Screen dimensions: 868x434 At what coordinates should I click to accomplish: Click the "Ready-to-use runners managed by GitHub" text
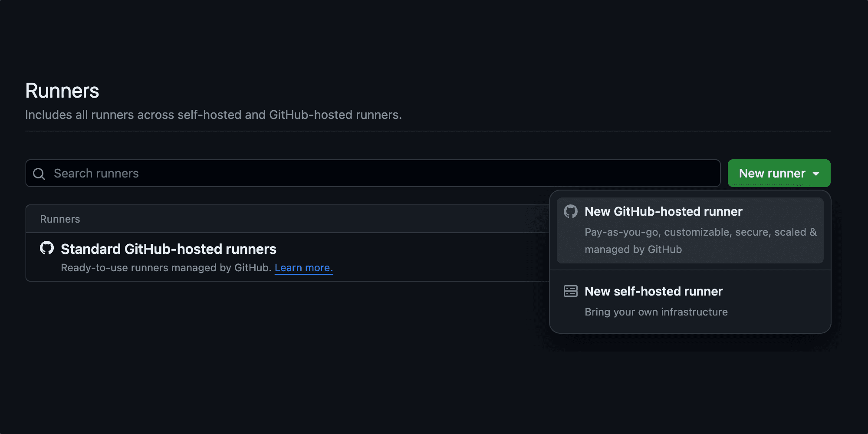click(x=166, y=268)
